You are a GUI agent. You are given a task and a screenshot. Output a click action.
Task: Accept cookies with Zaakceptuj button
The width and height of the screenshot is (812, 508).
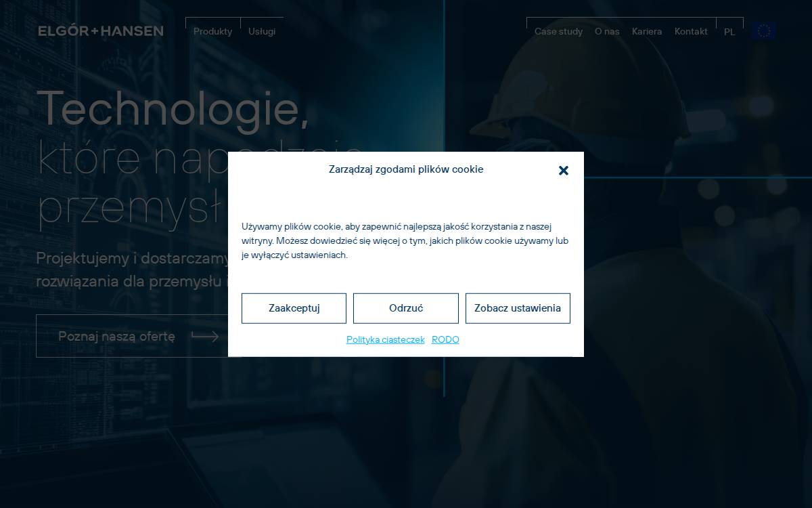[x=294, y=308]
